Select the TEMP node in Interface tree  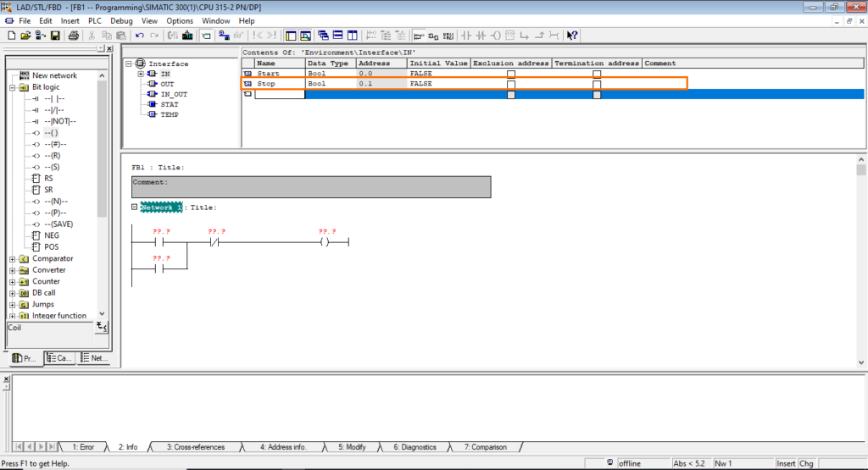click(170, 114)
